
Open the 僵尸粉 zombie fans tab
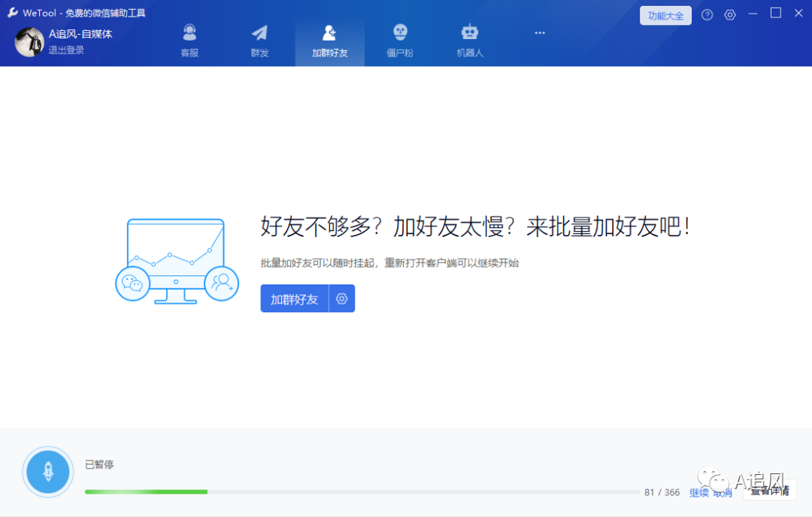pos(400,41)
